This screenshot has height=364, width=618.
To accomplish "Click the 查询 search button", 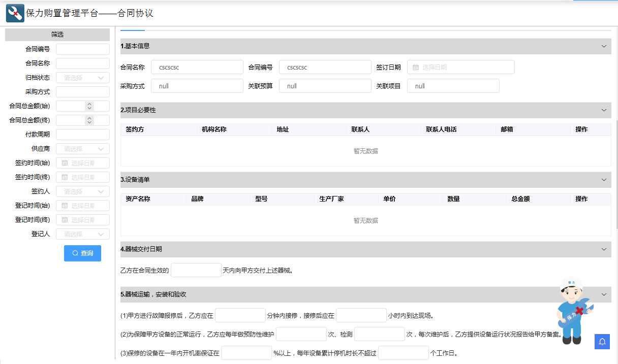I will pos(82,253).
